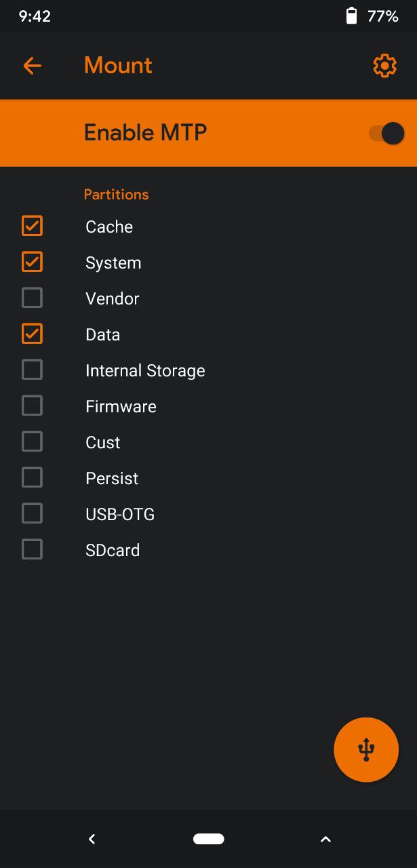
Task: Open settings via the gear icon
Action: [384, 66]
